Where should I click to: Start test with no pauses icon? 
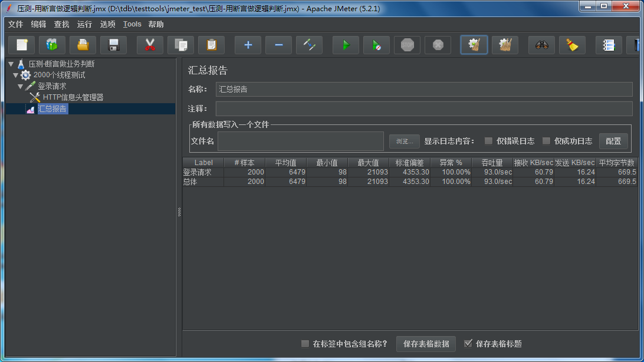coord(376,45)
